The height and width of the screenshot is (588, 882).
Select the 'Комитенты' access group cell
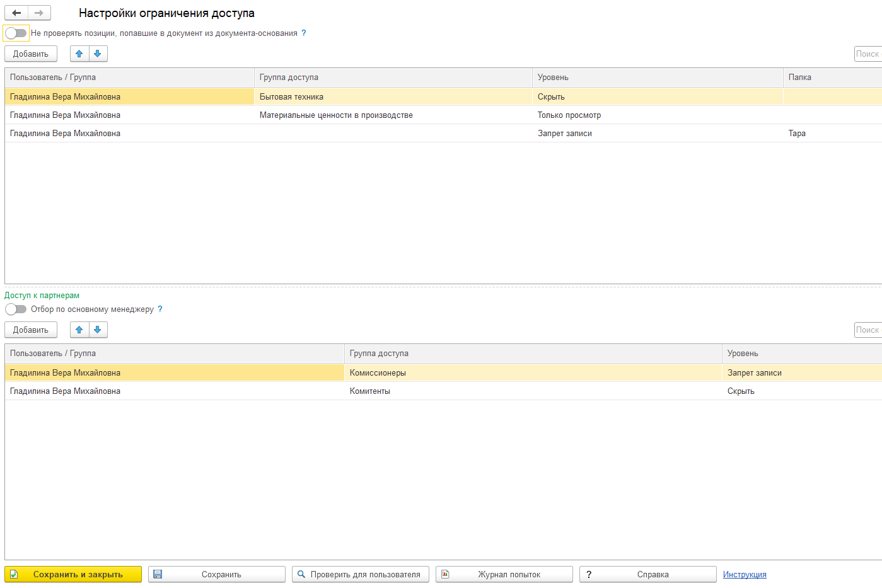tap(533, 391)
